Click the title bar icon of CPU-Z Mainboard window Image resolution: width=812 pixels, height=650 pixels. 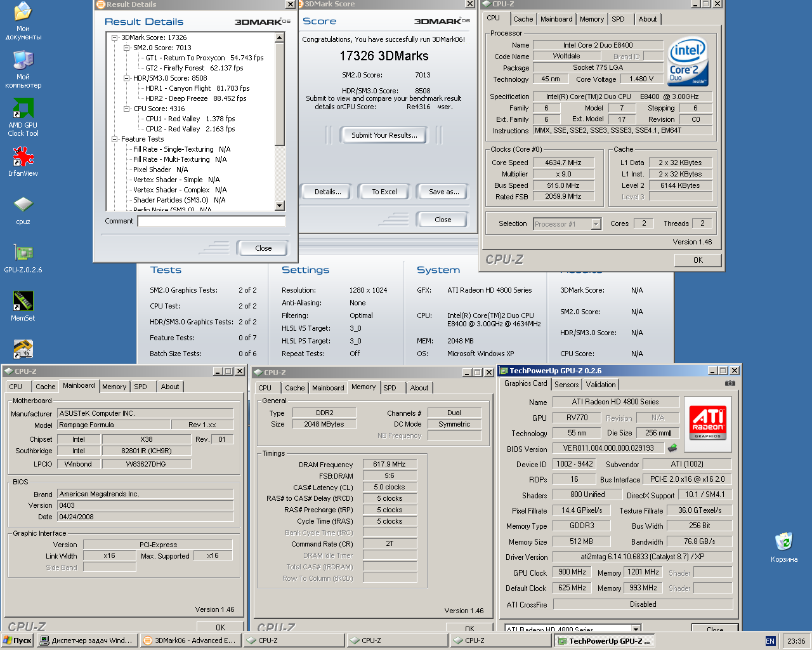[8, 371]
